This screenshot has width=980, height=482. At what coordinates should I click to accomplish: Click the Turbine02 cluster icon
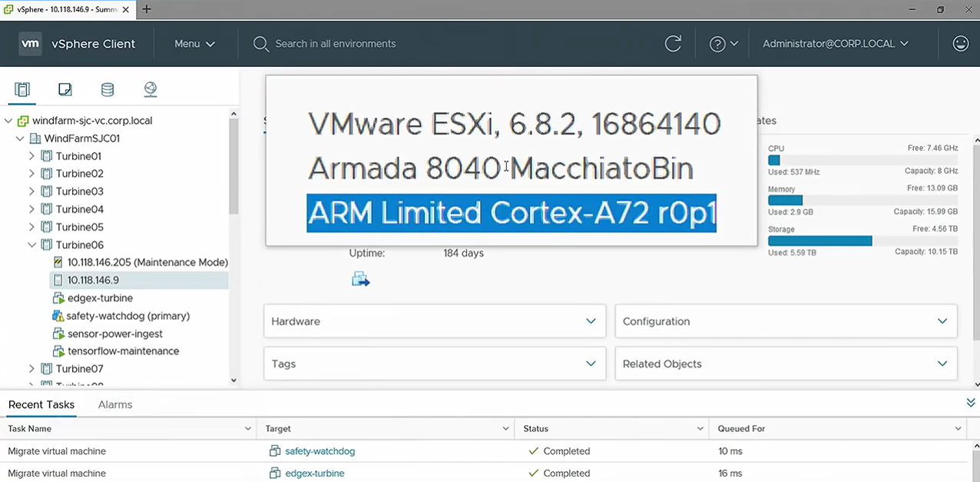coord(47,174)
